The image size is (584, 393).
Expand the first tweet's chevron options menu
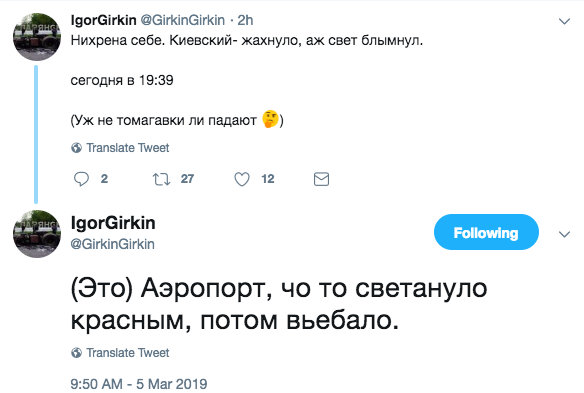[565, 21]
